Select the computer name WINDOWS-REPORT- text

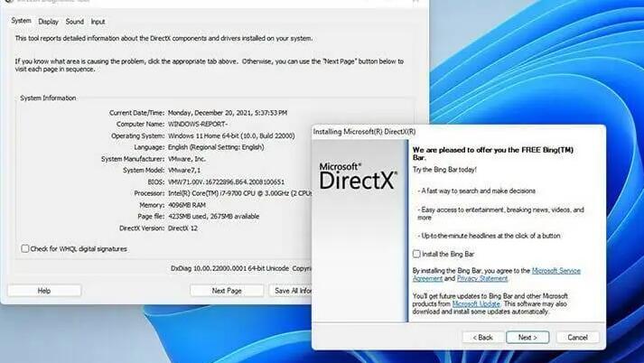point(198,124)
